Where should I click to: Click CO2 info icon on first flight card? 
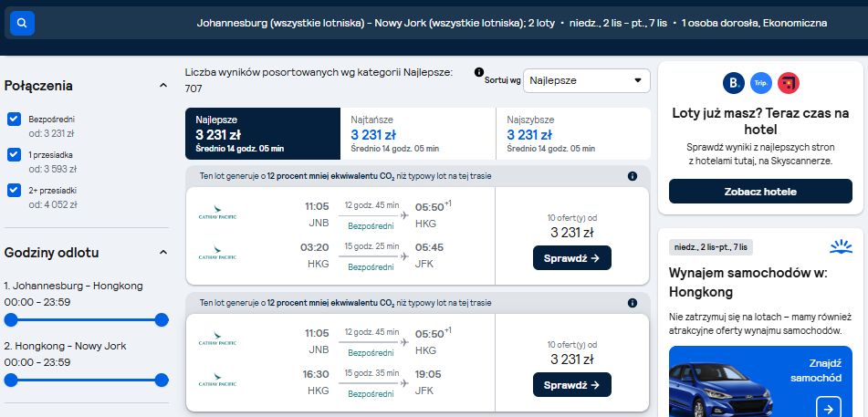click(x=633, y=176)
